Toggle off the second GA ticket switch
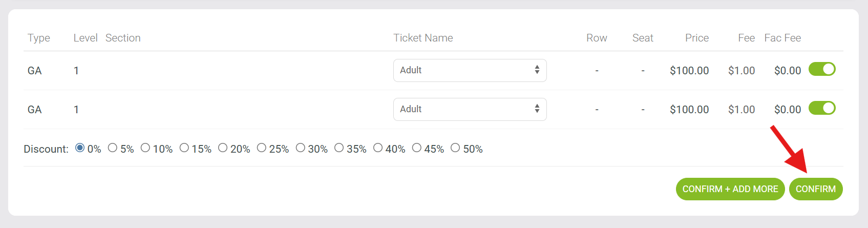 point(822,108)
